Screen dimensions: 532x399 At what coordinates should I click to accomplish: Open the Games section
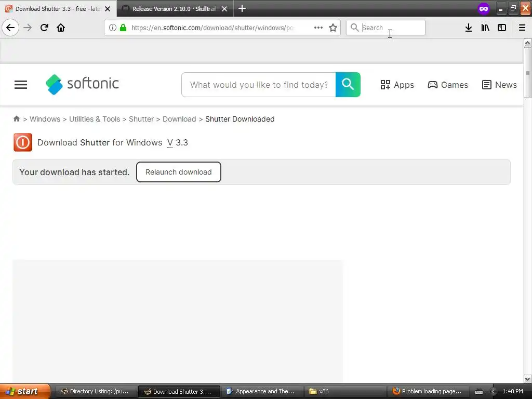click(448, 85)
